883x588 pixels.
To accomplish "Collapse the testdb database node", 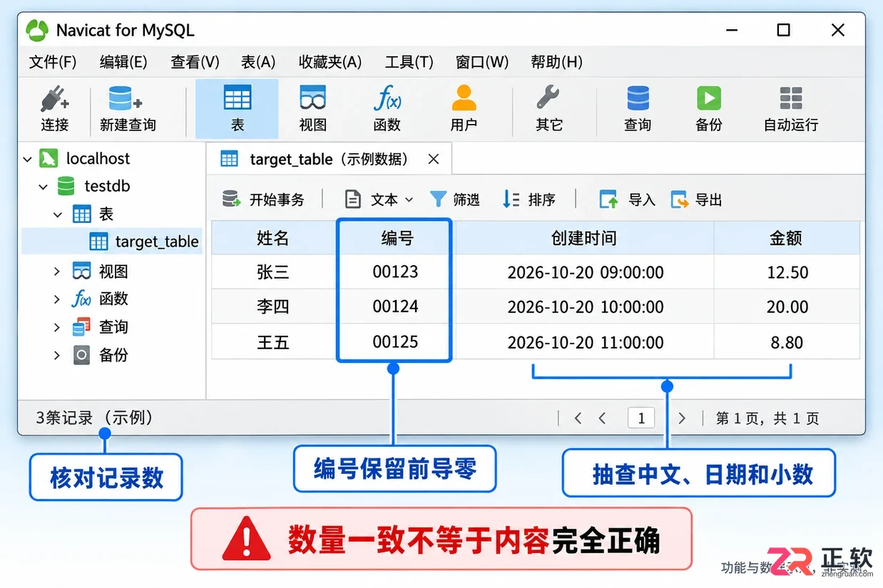I will 43,187.
